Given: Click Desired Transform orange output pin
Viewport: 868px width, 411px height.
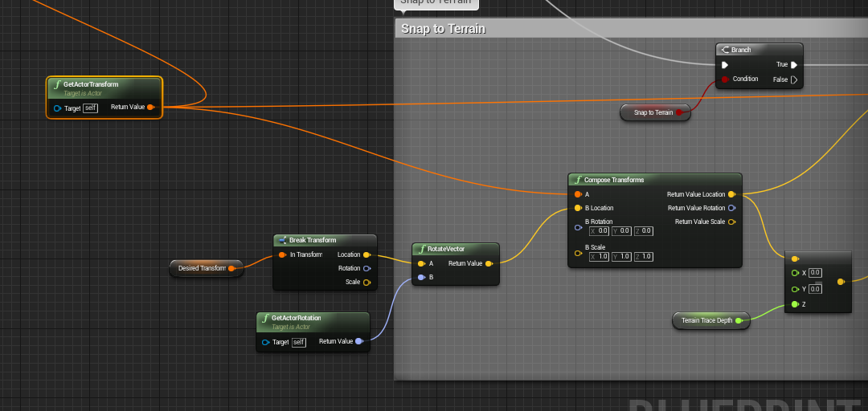Looking at the screenshot, I should 231,268.
